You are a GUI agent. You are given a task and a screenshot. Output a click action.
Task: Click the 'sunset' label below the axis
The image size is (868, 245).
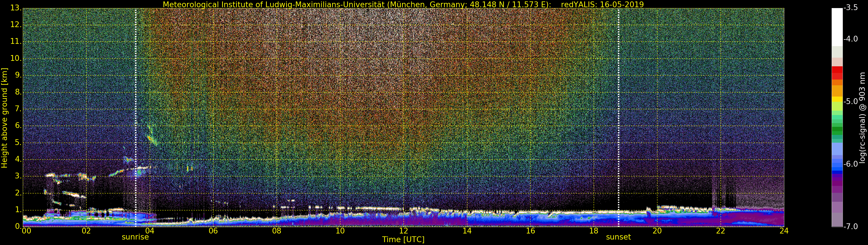[618, 237]
